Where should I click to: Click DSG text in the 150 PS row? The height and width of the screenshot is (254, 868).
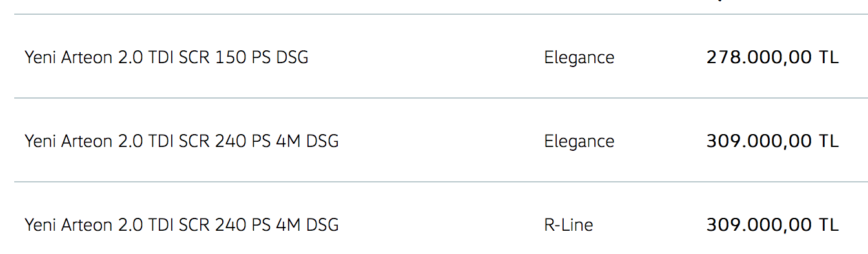(x=292, y=57)
